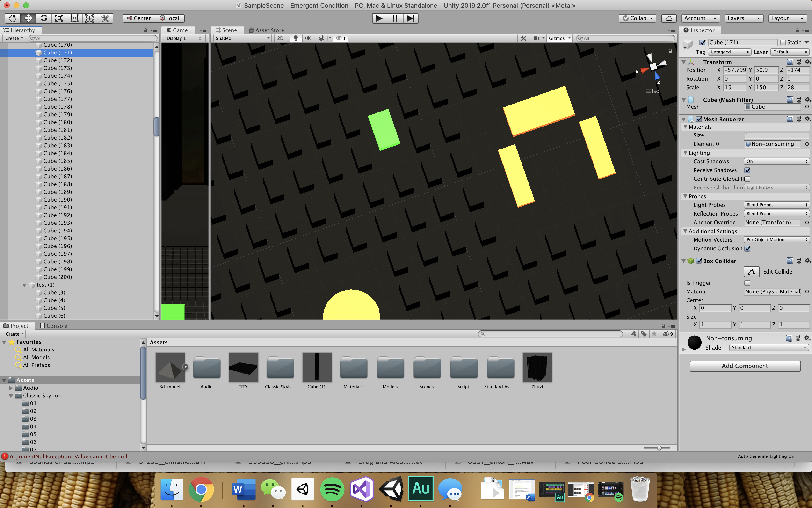This screenshot has width=812, height=508.
Task: Enable Is Trigger checkbox
Action: (x=747, y=283)
